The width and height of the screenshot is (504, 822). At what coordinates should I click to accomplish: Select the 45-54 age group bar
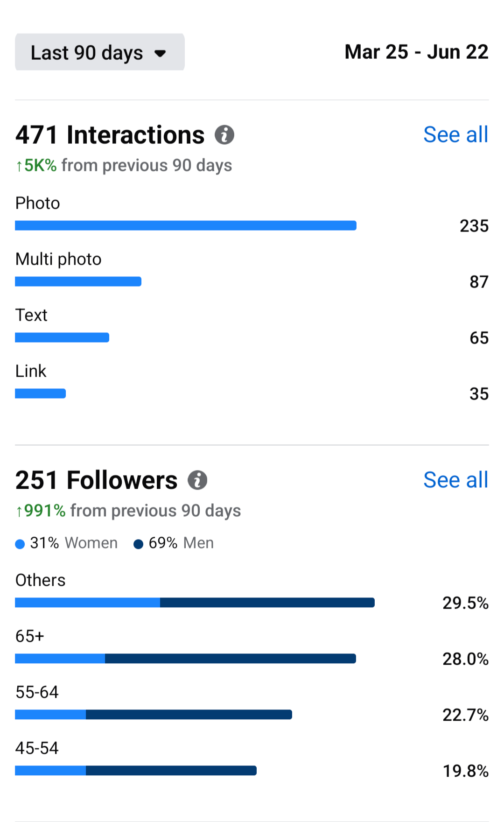[x=136, y=771]
